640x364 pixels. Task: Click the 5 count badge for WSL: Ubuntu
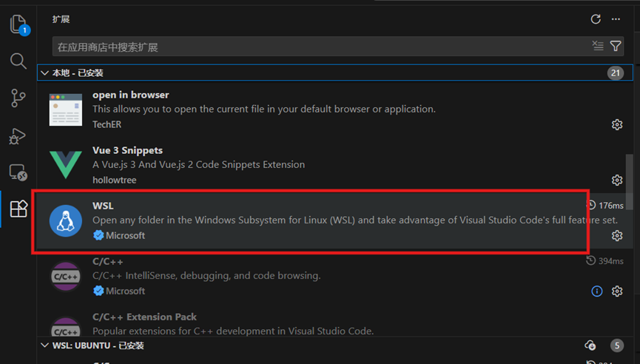coord(617,346)
